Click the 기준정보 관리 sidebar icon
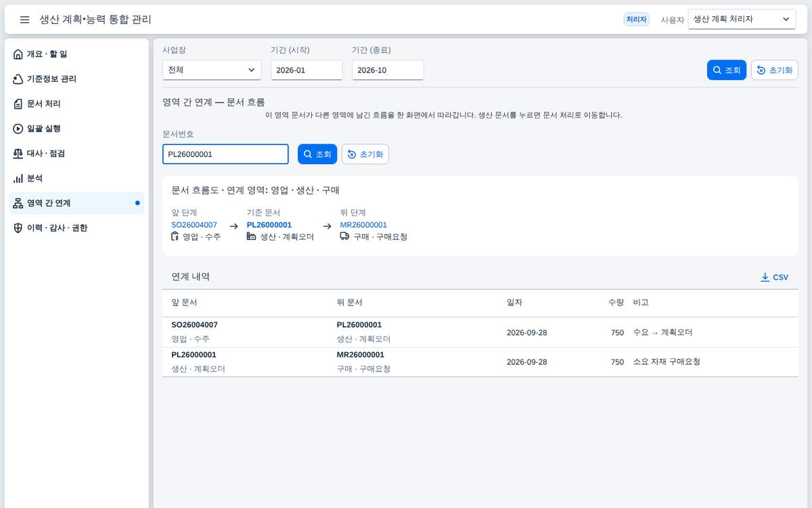The height and width of the screenshot is (508, 812). click(x=18, y=79)
